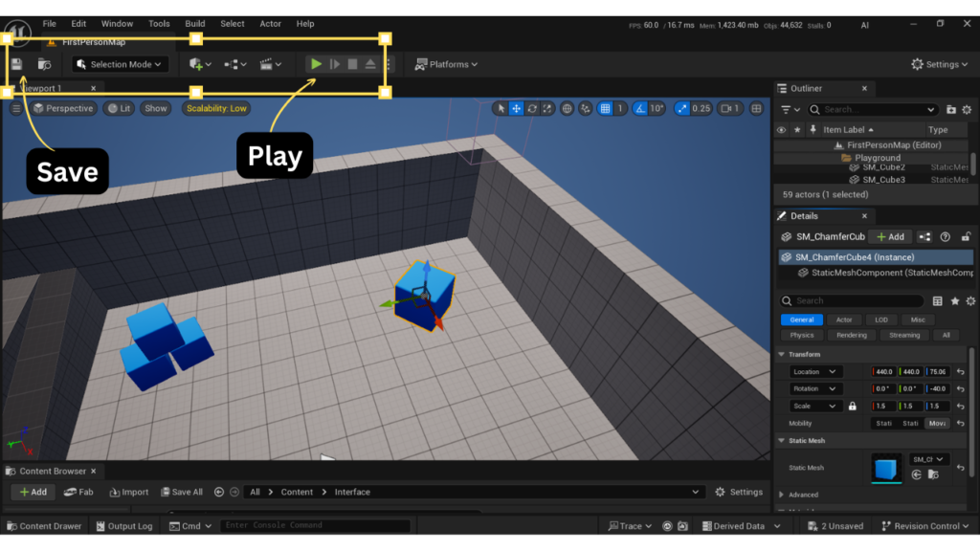Open the quick add actors dropdown

click(x=200, y=64)
